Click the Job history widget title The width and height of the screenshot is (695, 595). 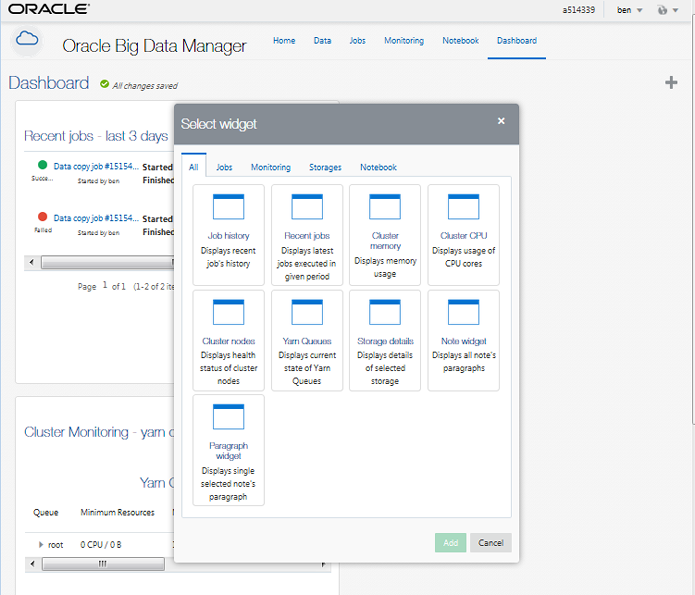(x=228, y=235)
